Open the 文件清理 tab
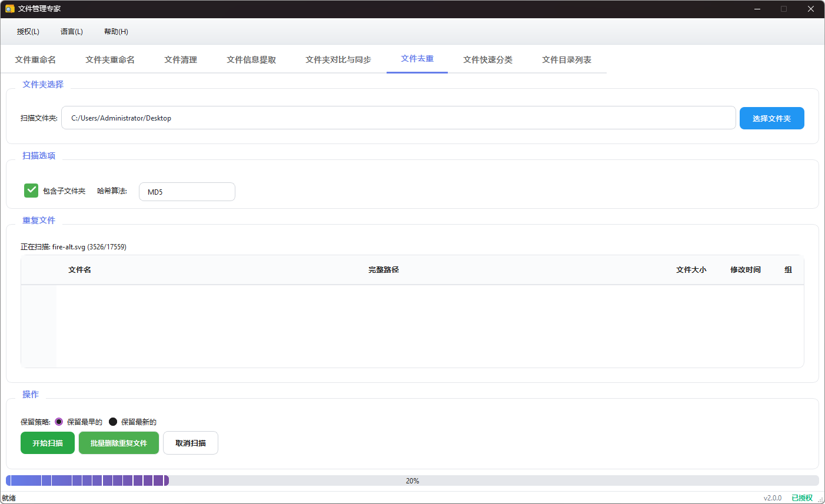 181,59
